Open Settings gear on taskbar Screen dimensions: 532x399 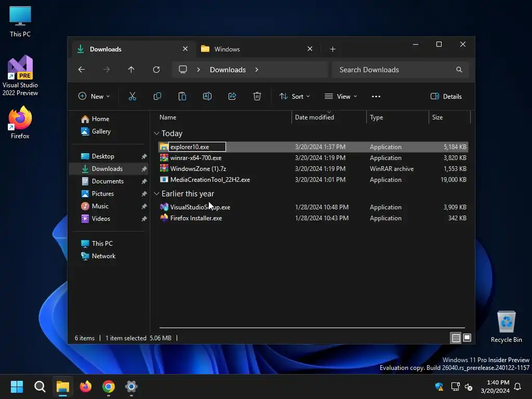tap(131, 387)
